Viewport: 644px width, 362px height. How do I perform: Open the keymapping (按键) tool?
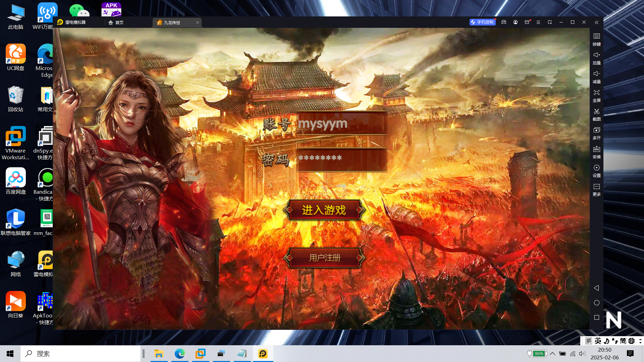[596, 39]
